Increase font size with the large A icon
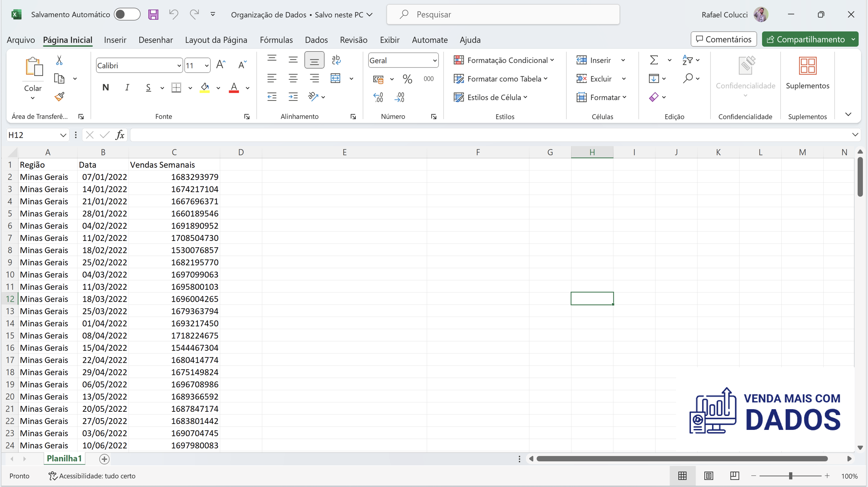The width and height of the screenshot is (868, 487). click(221, 65)
